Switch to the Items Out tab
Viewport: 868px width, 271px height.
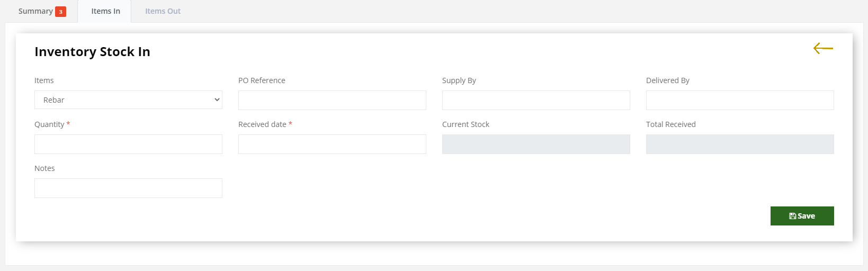point(163,11)
